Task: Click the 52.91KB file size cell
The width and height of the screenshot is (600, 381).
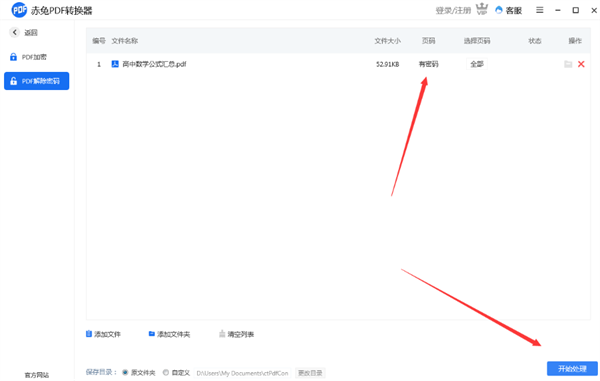Action: click(x=387, y=64)
